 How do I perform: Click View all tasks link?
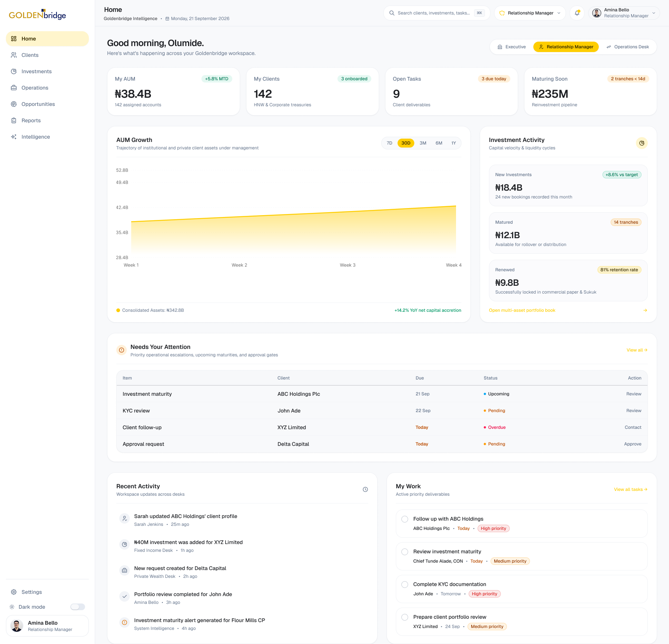coord(631,489)
